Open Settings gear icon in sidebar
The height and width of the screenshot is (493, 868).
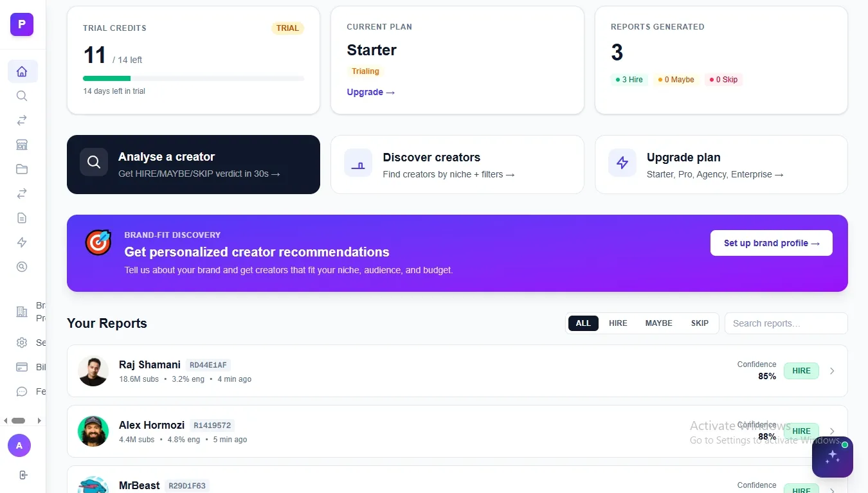tap(22, 343)
